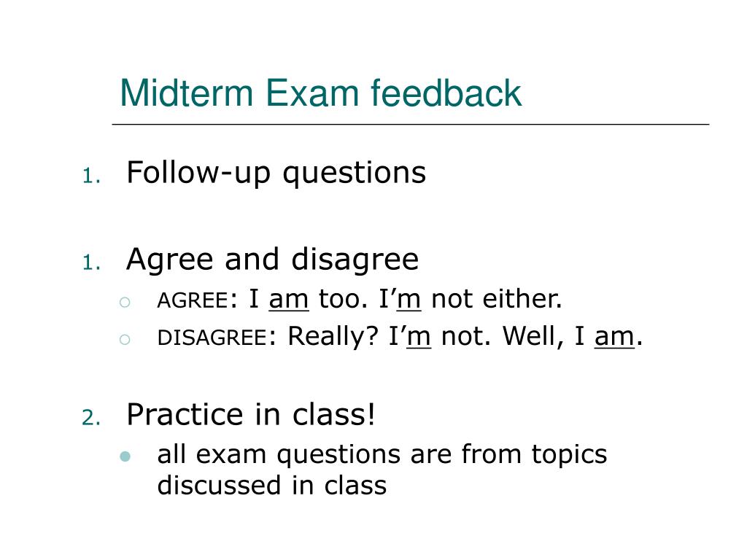Click the underlined 'am' in 'Well, I am'

614,337
